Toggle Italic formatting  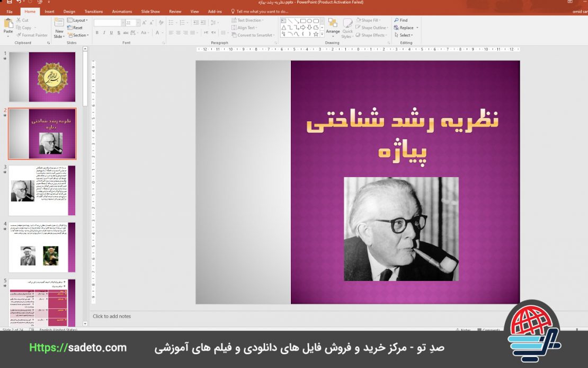[104, 33]
